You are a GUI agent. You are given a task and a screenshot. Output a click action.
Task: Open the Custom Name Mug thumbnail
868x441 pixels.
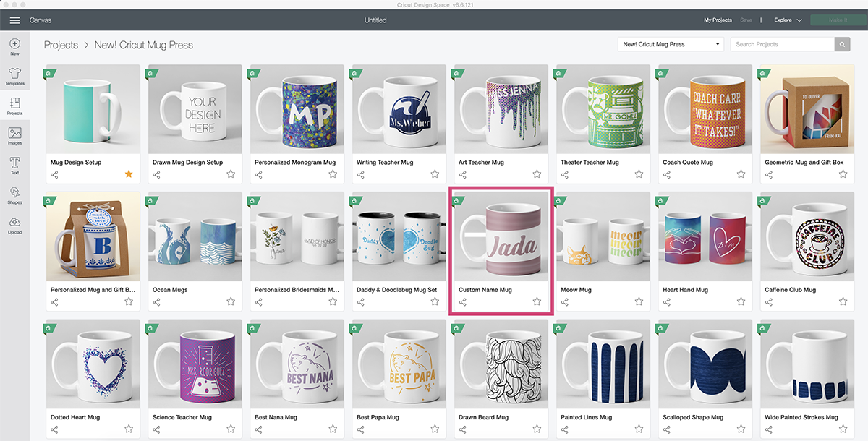tap(502, 236)
